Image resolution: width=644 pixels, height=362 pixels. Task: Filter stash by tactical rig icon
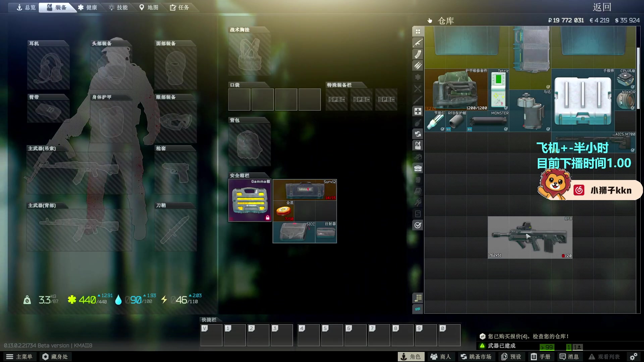(x=418, y=145)
